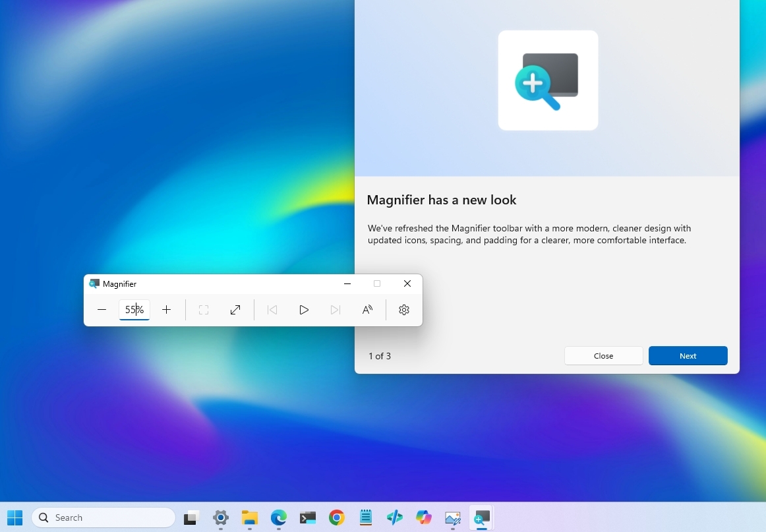Open Notepad from the taskbar
The width and height of the screenshot is (766, 532).
coord(365,518)
